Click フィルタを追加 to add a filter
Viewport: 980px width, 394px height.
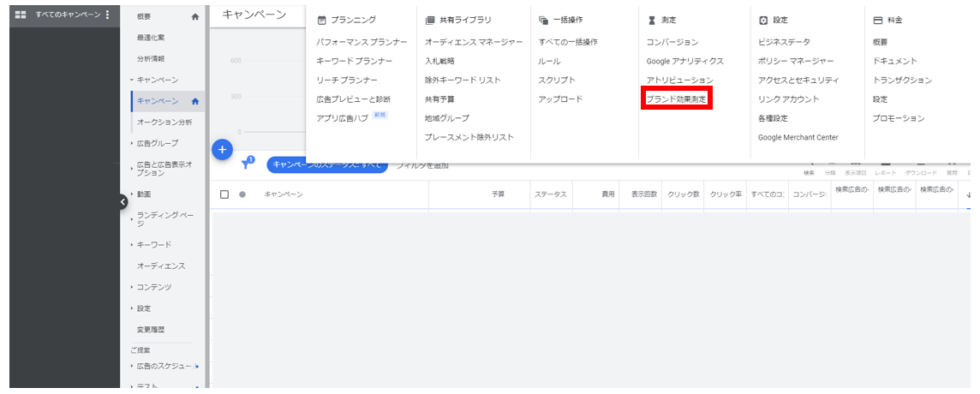(422, 165)
